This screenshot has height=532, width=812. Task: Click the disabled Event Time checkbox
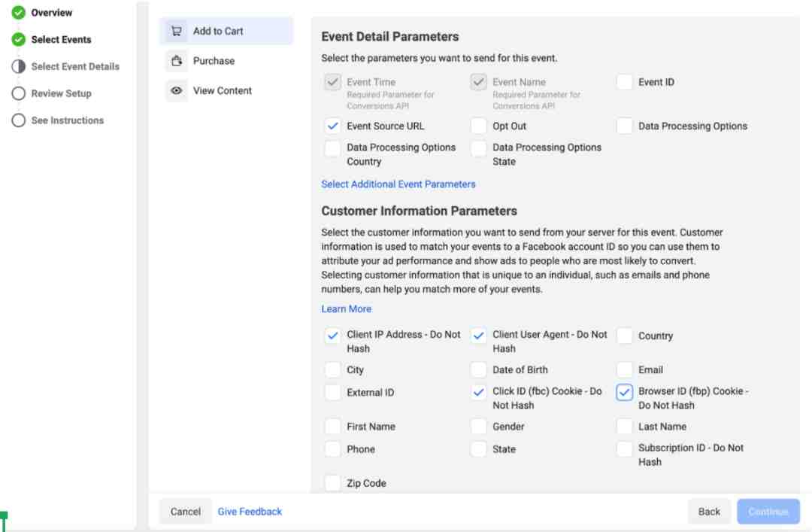pos(332,82)
